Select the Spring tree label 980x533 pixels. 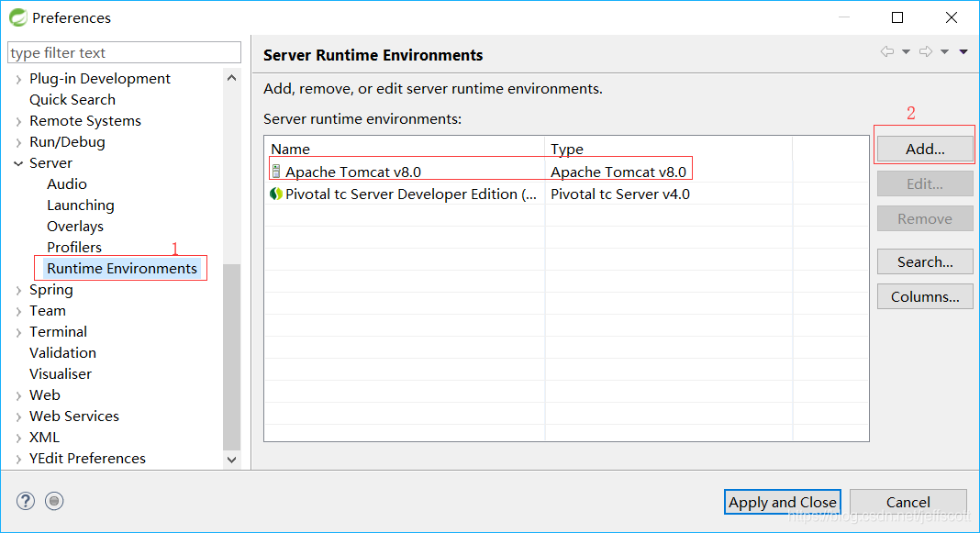(x=51, y=290)
